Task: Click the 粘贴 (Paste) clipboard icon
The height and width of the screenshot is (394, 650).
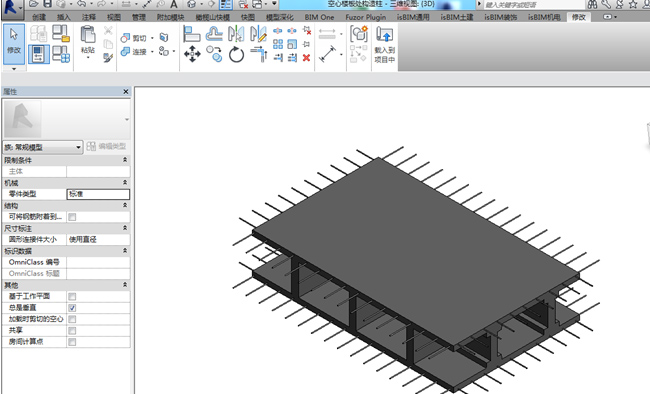Action: pos(88,35)
